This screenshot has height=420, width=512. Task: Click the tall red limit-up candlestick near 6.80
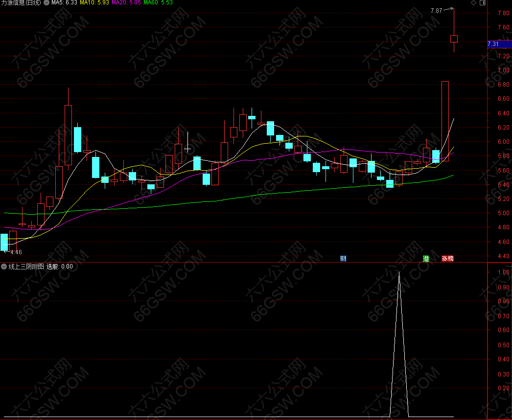445,121
